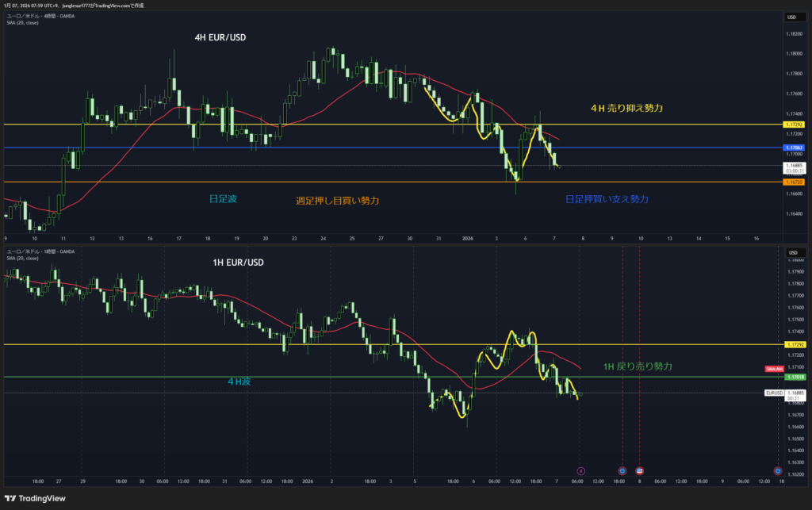The width and height of the screenshot is (812, 510).
Task: Click the SMA (20, close) legend on the 1H chart
Action: [x=22, y=258]
